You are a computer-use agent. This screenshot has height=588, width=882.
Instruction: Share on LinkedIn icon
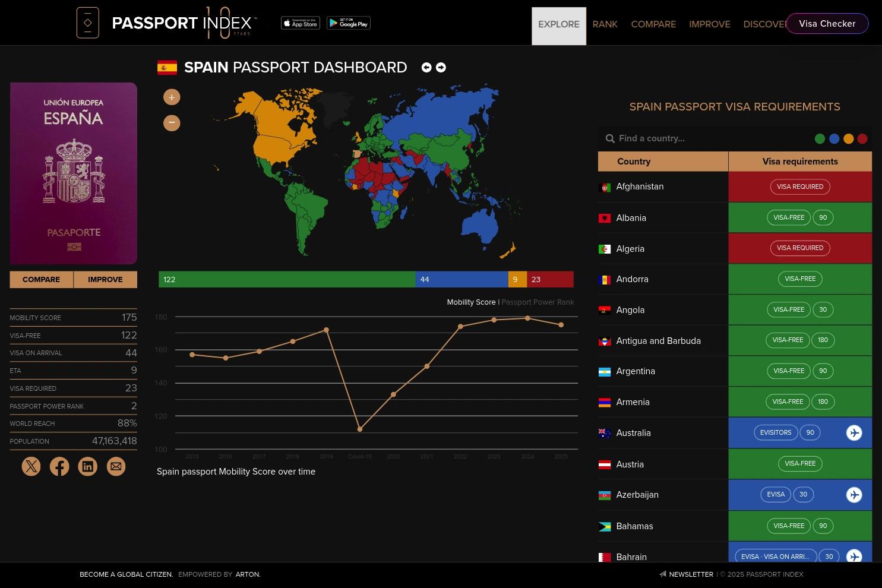87,466
